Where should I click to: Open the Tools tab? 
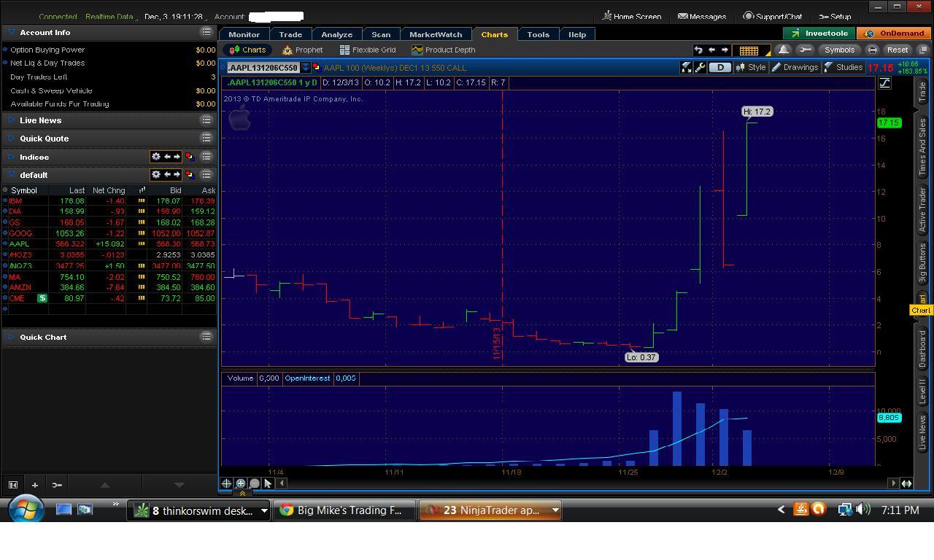pos(539,34)
